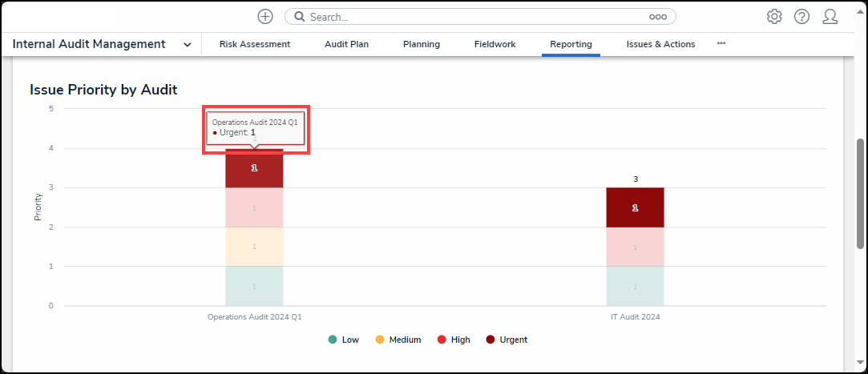Toggle the Low legend series

pos(344,340)
